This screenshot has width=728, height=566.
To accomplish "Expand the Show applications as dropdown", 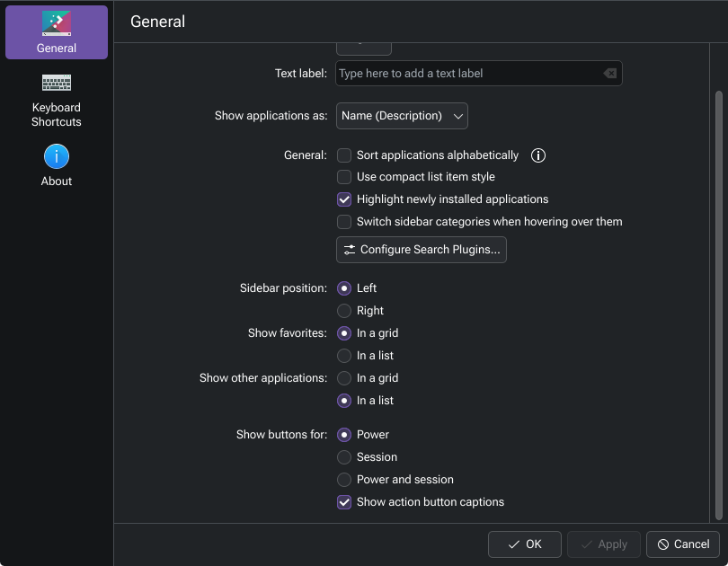I will click(402, 116).
